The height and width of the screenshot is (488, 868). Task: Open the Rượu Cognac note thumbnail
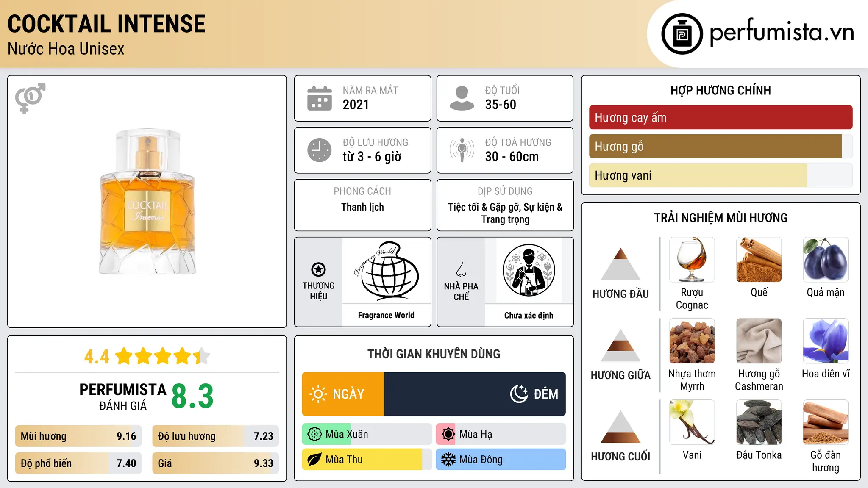[692, 260]
